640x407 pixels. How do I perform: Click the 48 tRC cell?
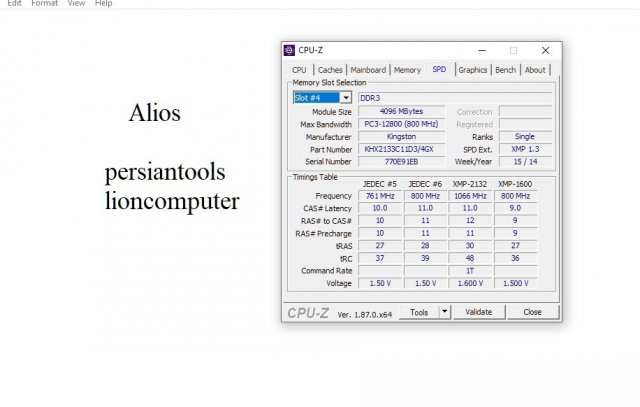[x=470, y=258]
